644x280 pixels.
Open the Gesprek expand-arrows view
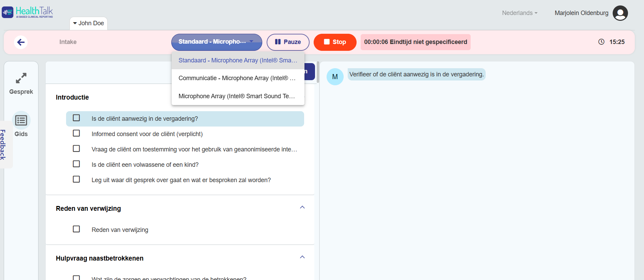tap(21, 78)
